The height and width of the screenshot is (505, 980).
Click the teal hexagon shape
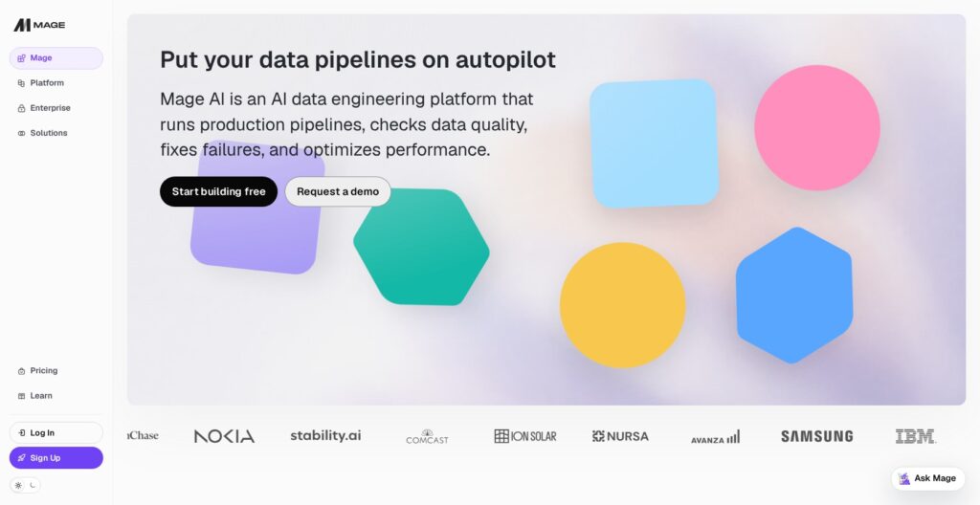(421, 247)
